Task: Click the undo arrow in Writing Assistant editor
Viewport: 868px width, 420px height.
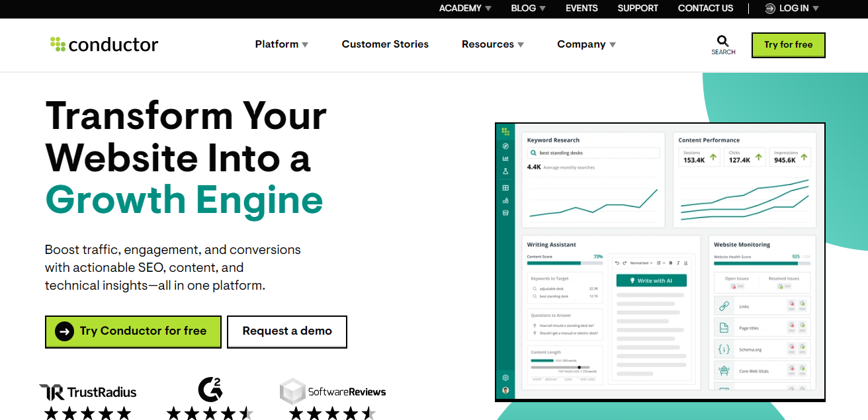Action: (x=617, y=263)
